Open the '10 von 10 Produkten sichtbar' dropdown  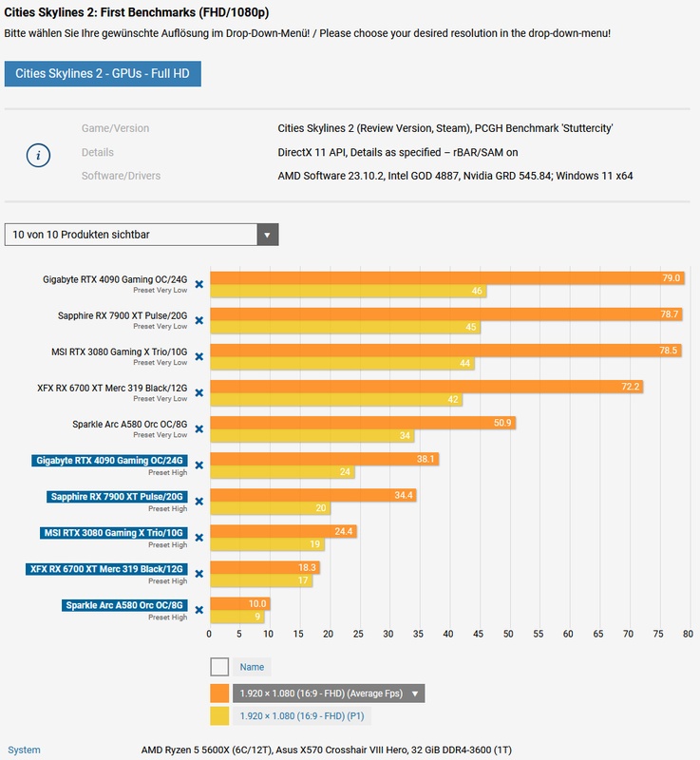[142, 235]
